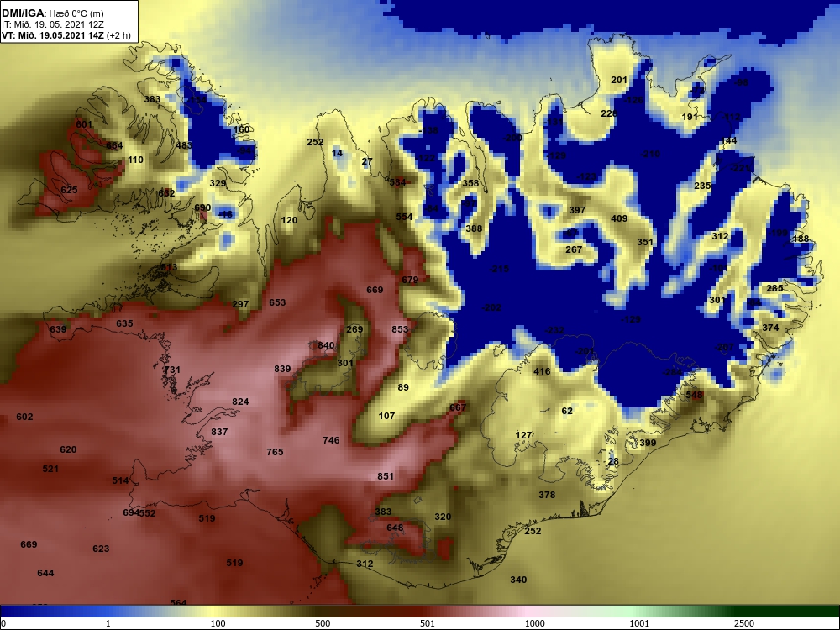Click the legend label 2500
The width and height of the screenshot is (840, 630).
pos(744,623)
